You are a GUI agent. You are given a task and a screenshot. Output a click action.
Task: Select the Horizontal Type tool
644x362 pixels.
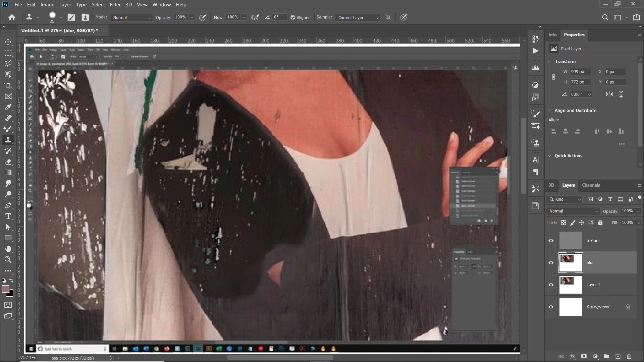tap(8, 217)
